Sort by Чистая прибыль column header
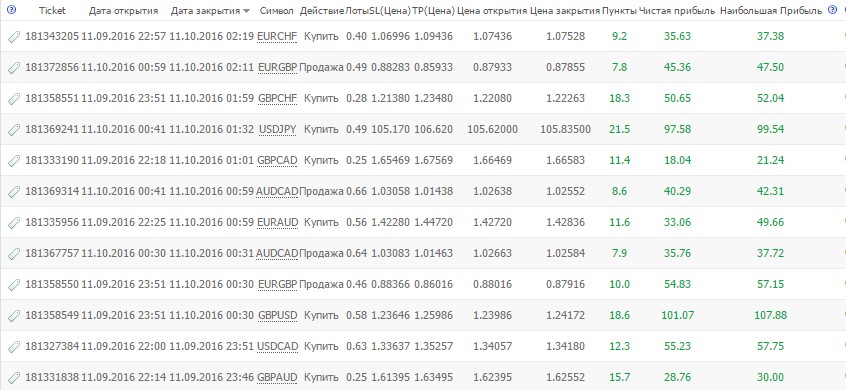The image size is (846, 390). pos(677,10)
